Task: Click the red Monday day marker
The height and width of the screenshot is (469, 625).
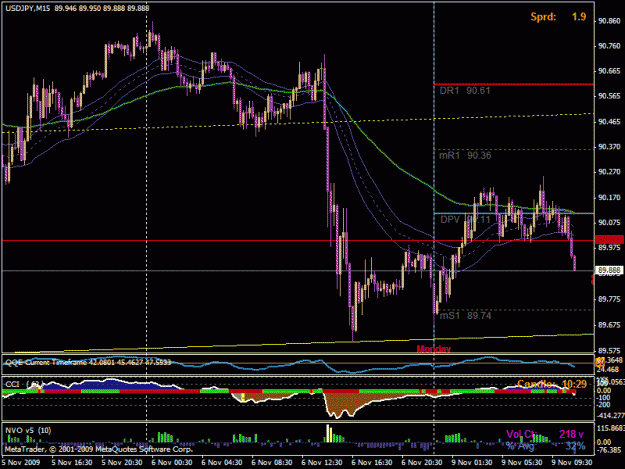Action: [434, 349]
